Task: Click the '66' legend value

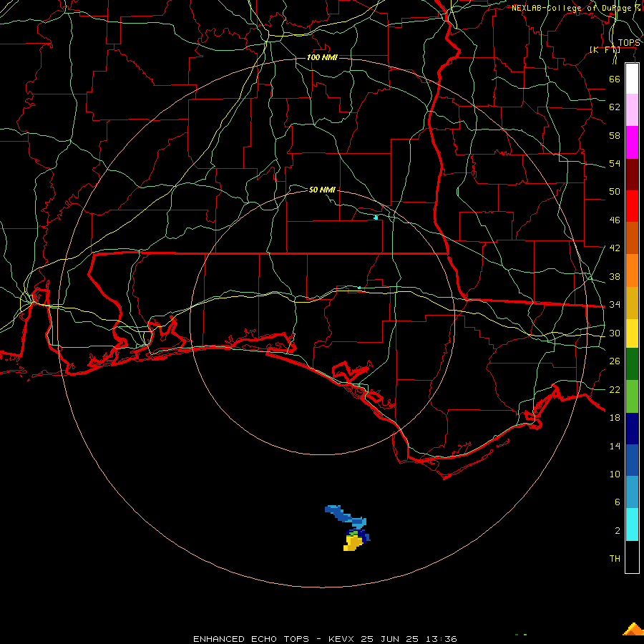Action: [615, 79]
